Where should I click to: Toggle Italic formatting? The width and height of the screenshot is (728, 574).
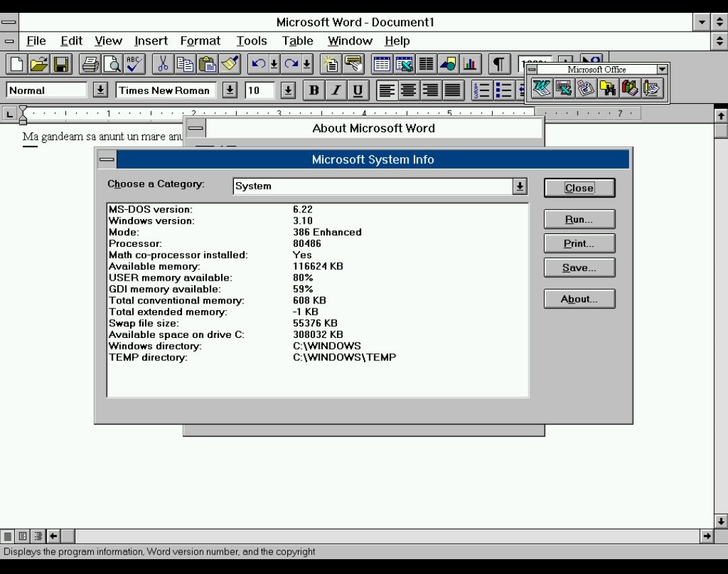(336, 90)
